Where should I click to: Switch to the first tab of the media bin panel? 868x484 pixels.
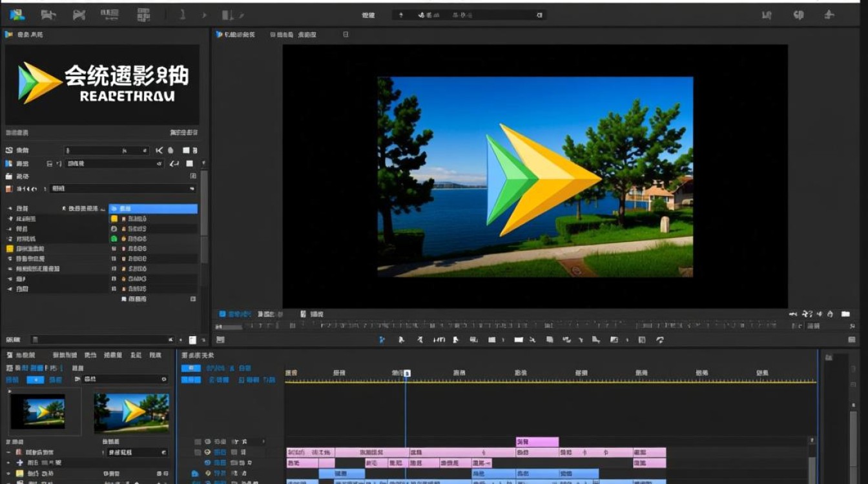[x=21, y=355]
